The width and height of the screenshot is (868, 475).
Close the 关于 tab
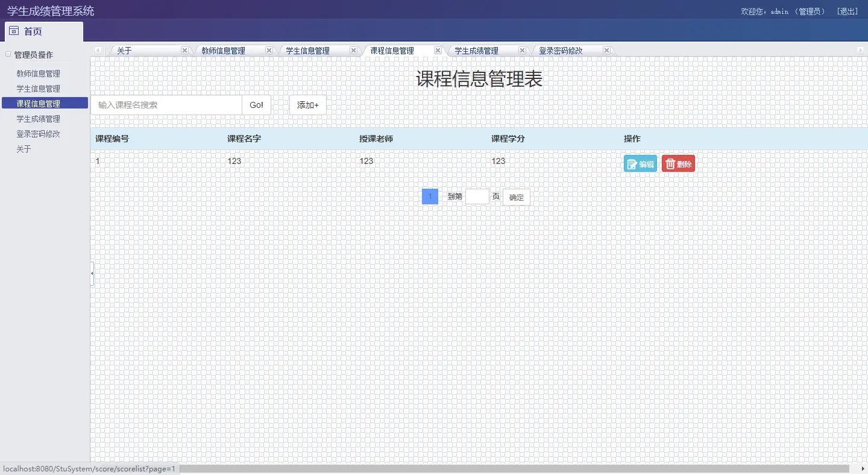(184, 50)
